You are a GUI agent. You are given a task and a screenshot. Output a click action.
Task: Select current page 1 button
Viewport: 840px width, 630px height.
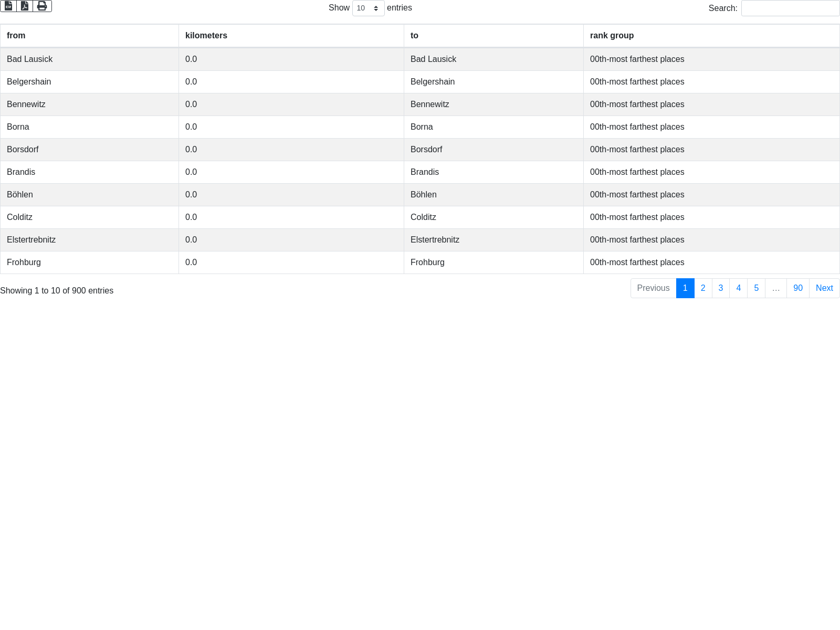(x=685, y=288)
